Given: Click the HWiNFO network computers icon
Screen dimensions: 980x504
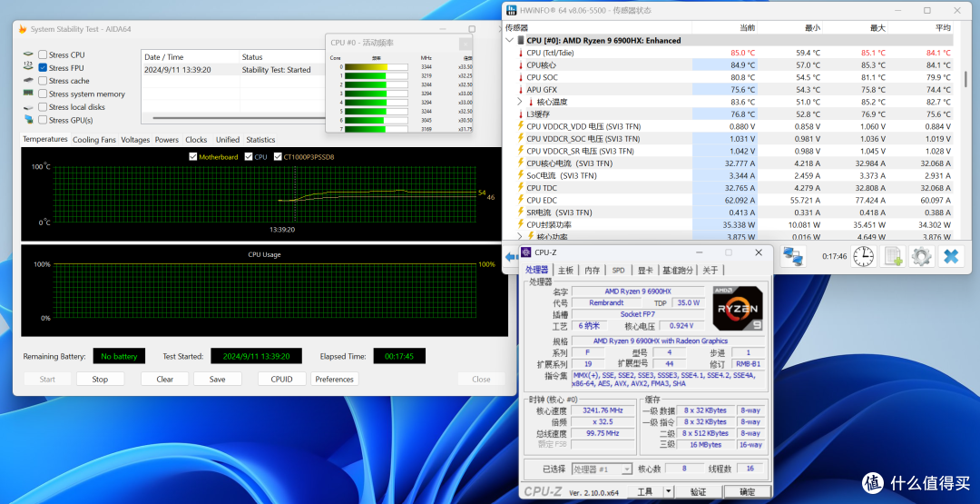Looking at the screenshot, I should pyautogui.click(x=794, y=256).
